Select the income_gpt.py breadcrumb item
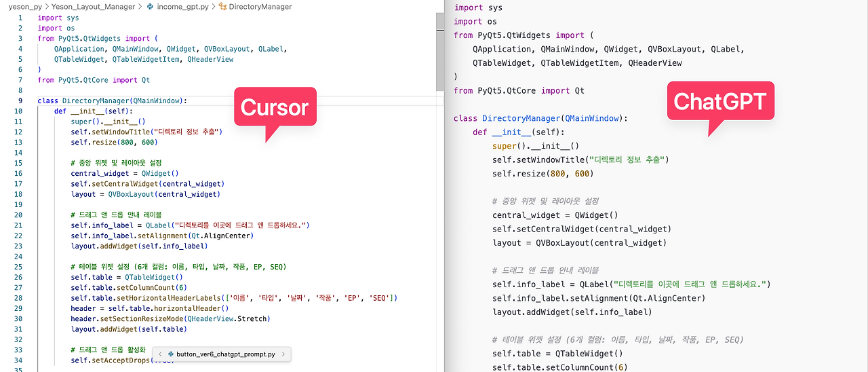 click(182, 7)
